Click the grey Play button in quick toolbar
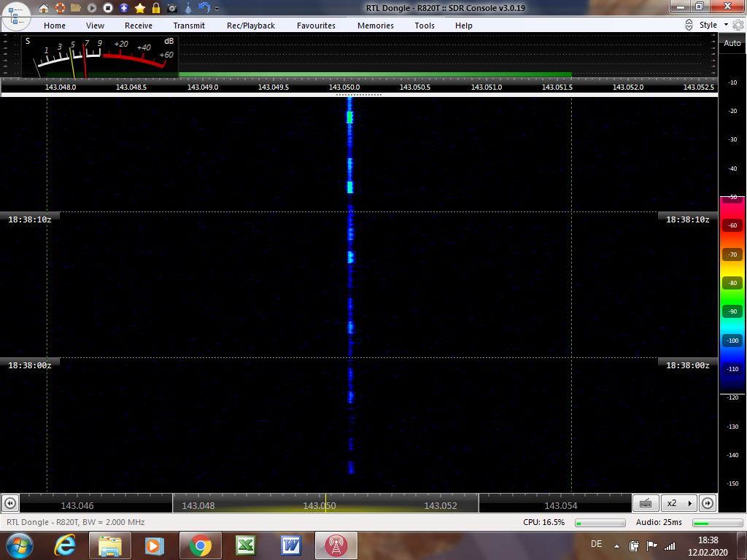Viewport: 747px width, 560px height. click(92, 7)
